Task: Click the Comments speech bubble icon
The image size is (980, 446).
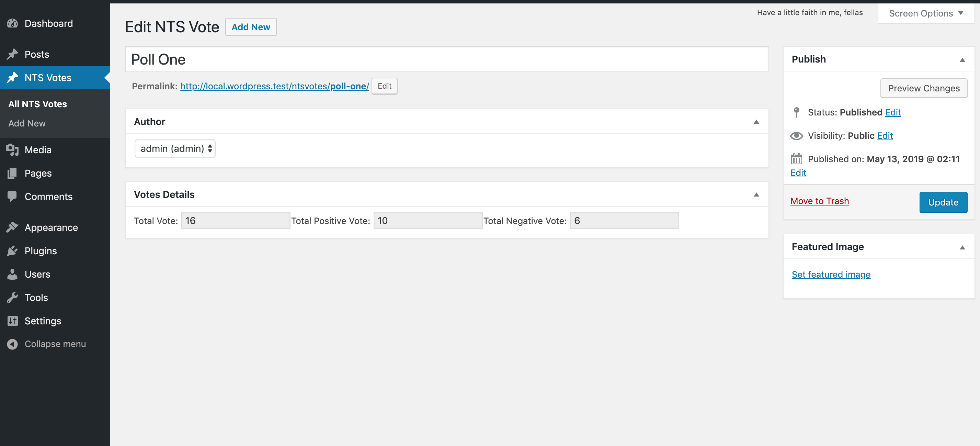Action: [12, 196]
